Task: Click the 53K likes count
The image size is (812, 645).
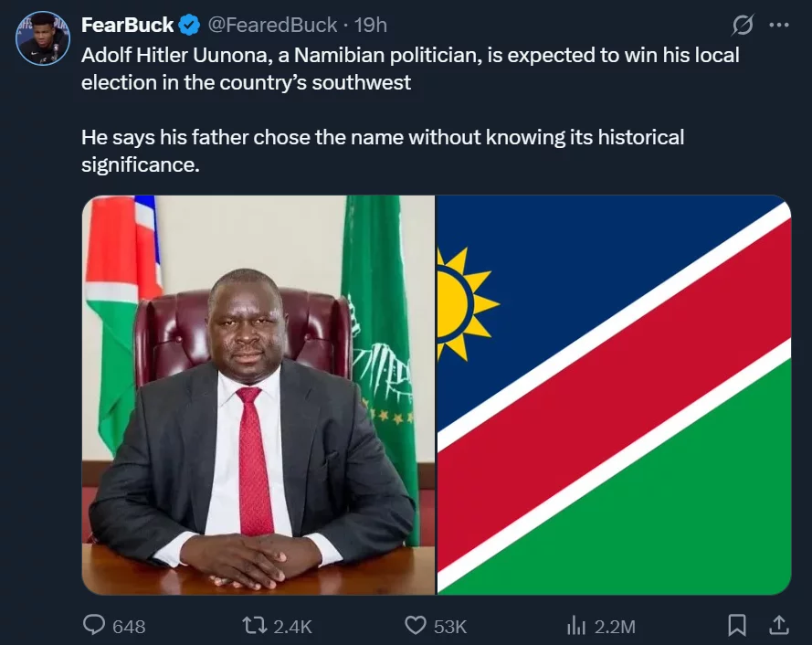Action: coord(449,626)
